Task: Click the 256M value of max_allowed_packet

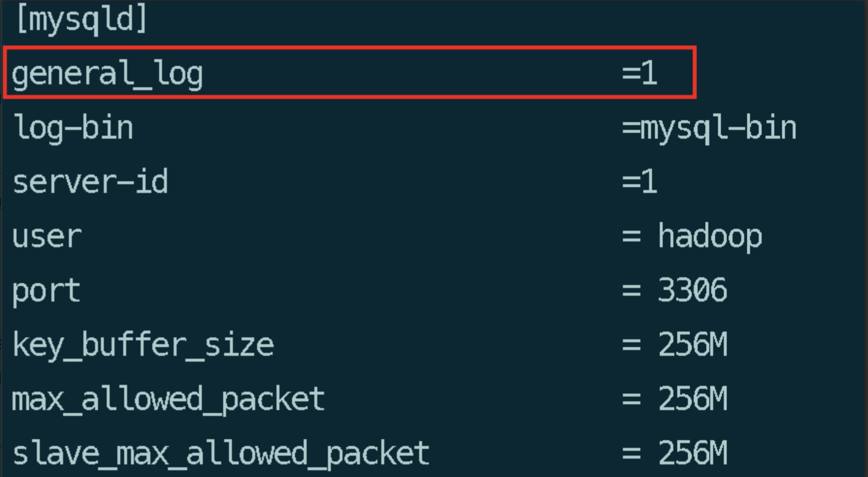Action: pos(692,399)
